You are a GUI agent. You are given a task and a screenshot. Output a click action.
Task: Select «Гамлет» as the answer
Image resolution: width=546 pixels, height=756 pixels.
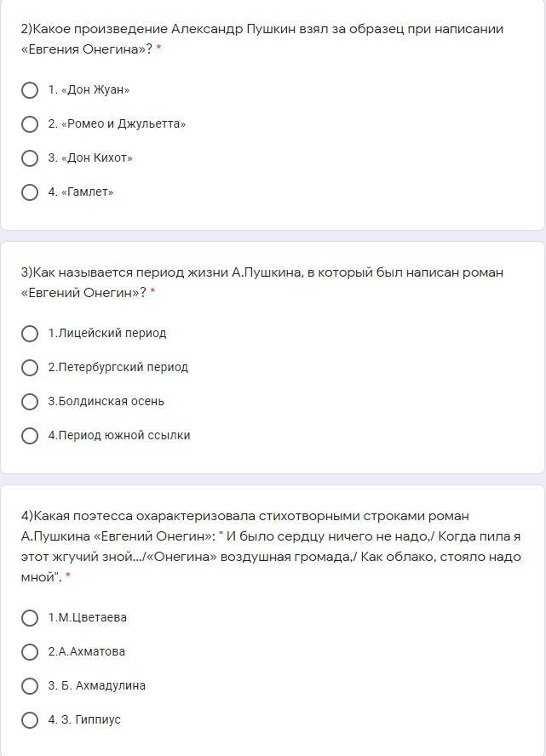pyautogui.click(x=30, y=192)
